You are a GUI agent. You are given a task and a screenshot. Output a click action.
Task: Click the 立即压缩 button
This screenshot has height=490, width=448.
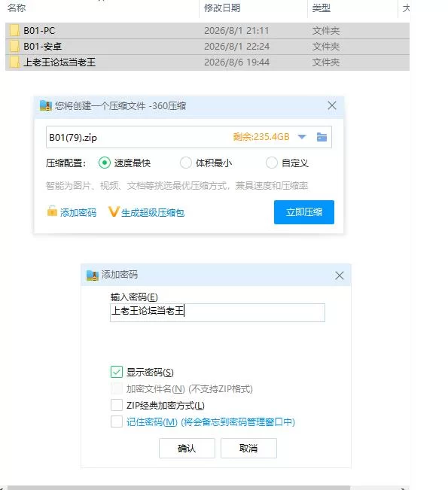304,212
